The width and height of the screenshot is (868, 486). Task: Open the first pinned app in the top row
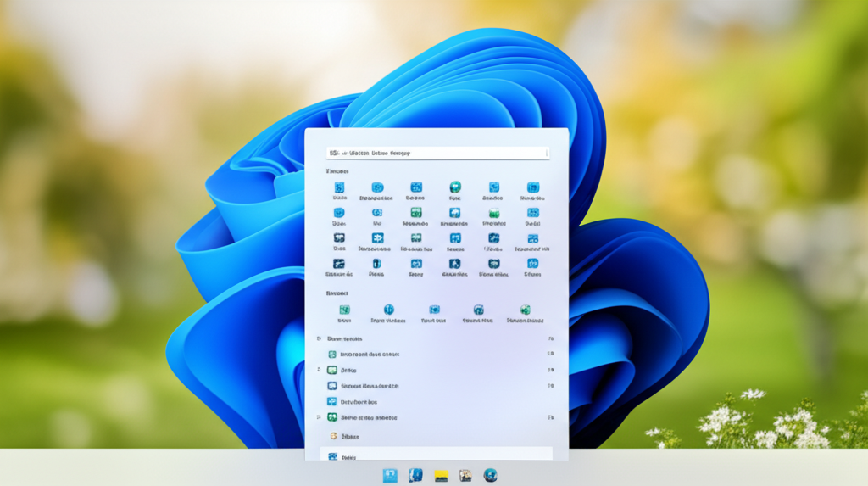[339, 187]
